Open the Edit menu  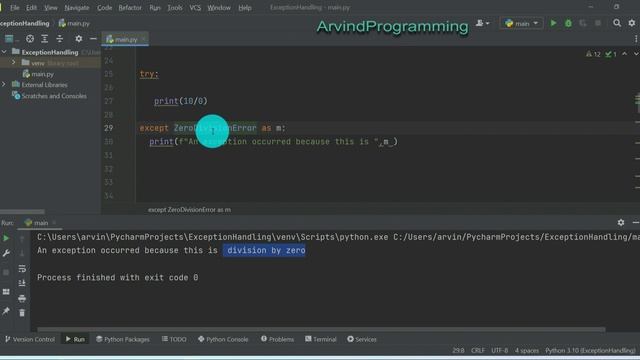click(31, 7)
